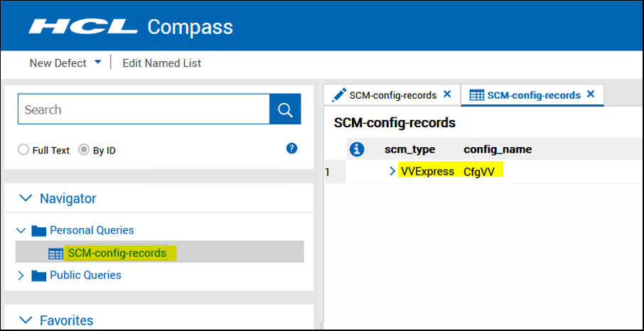Open the blue help question mark icon
Image resolution: width=644 pixels, height=331 pixels.
click(291, 148)
